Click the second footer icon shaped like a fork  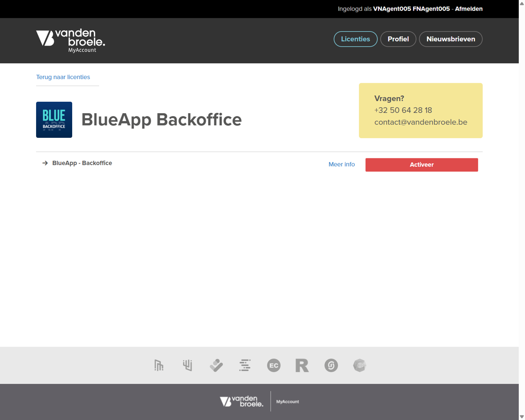click(187, 365)
